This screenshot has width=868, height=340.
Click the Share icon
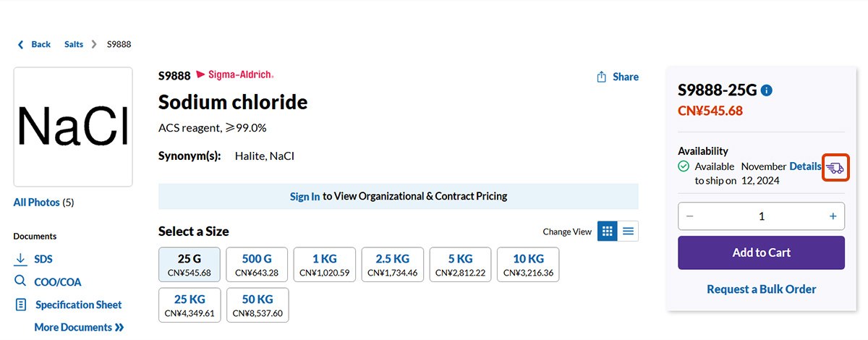[x=601, y=77]
